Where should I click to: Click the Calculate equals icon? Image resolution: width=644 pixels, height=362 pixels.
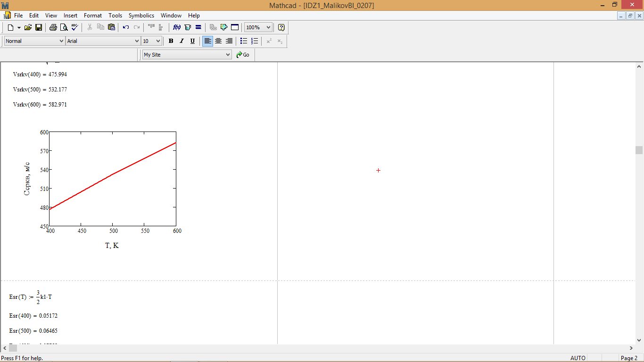pyautogui.click(x=198, y=27)
